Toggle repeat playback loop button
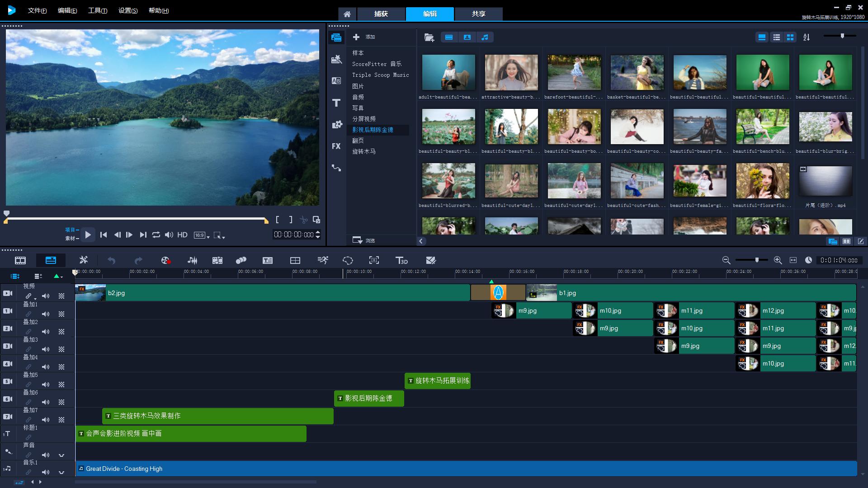 pos(156,235)
